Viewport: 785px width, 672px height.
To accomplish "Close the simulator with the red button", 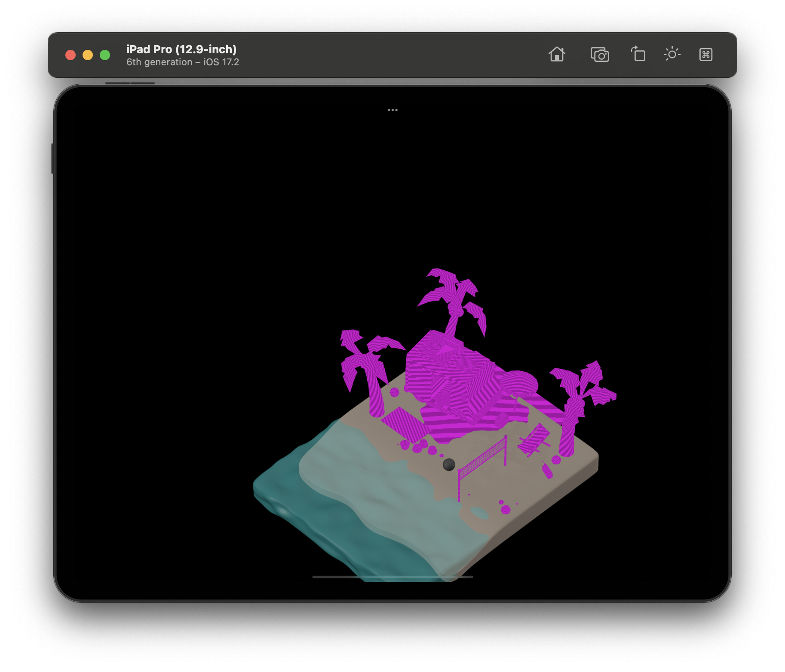I will coord(71,55).
